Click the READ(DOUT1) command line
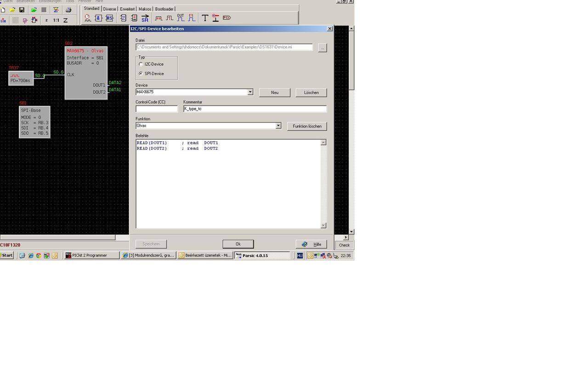 coord(177,143)
